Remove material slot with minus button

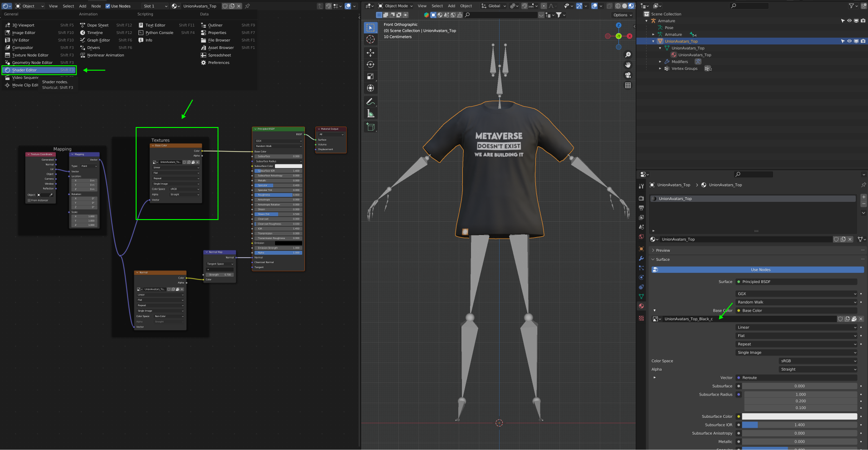[863, 205]
